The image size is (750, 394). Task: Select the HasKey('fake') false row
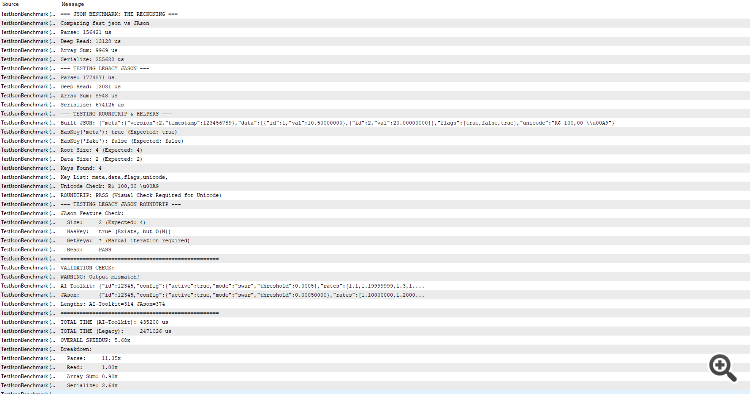click(x=375, y=141)
